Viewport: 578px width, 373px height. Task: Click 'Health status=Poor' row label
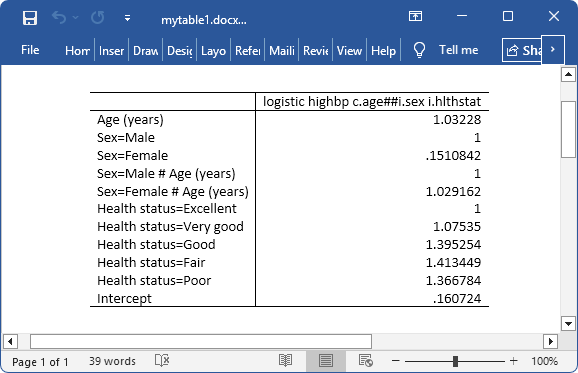[x=154, y=281]
